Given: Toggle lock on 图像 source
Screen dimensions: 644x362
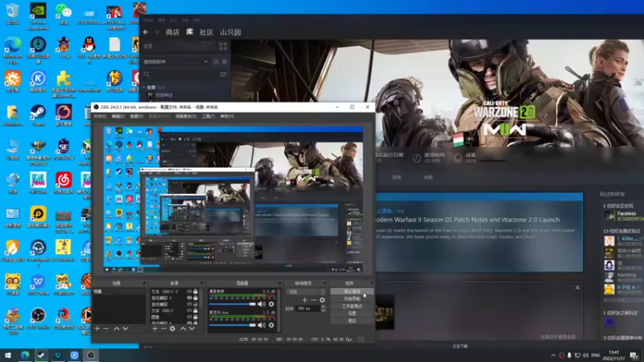Looking at the screenshot, I should coord(196,317).
